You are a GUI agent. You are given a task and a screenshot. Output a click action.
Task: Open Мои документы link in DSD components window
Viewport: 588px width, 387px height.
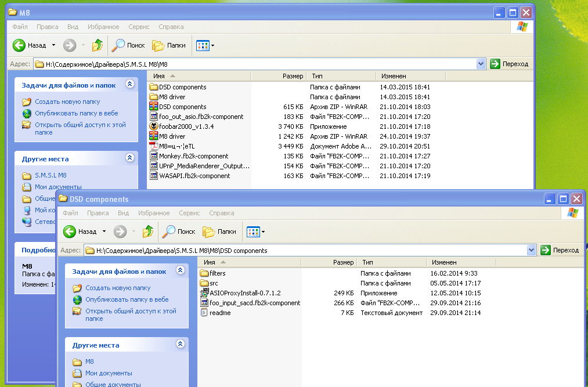pyautogui.click(x=109, y=373)
